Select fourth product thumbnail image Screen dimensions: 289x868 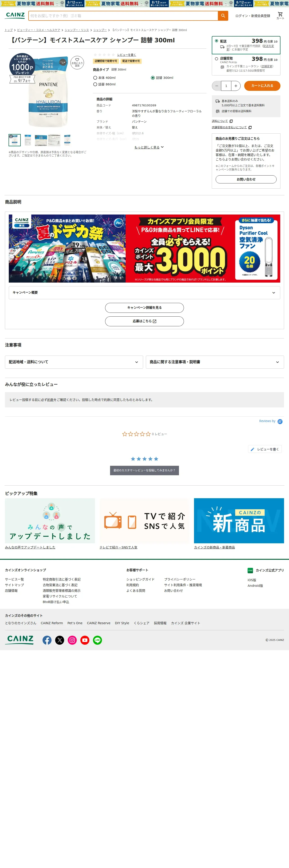54,140
